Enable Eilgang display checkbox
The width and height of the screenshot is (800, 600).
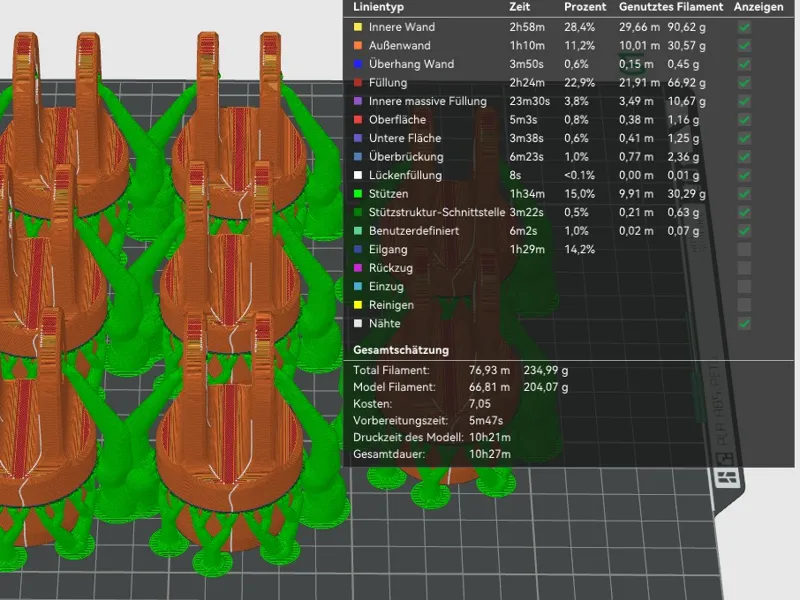pos(744,249)
